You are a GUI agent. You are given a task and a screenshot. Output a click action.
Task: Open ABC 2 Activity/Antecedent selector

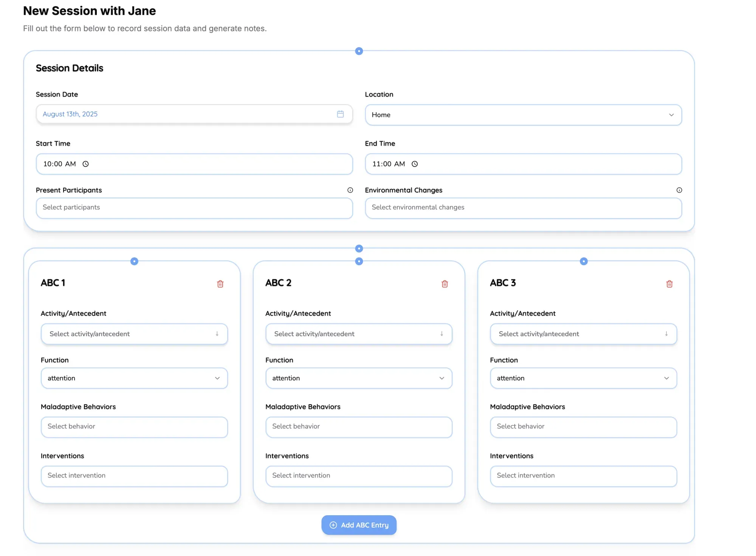click(359, 334)
